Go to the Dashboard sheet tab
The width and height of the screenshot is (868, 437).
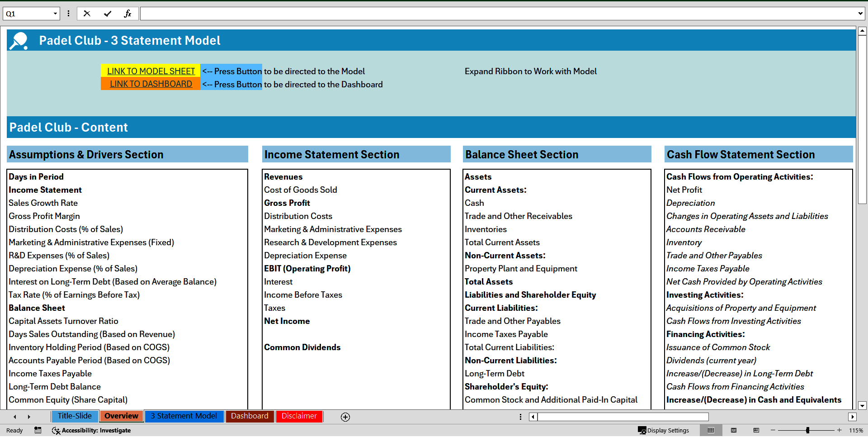(x=250, y=416)
